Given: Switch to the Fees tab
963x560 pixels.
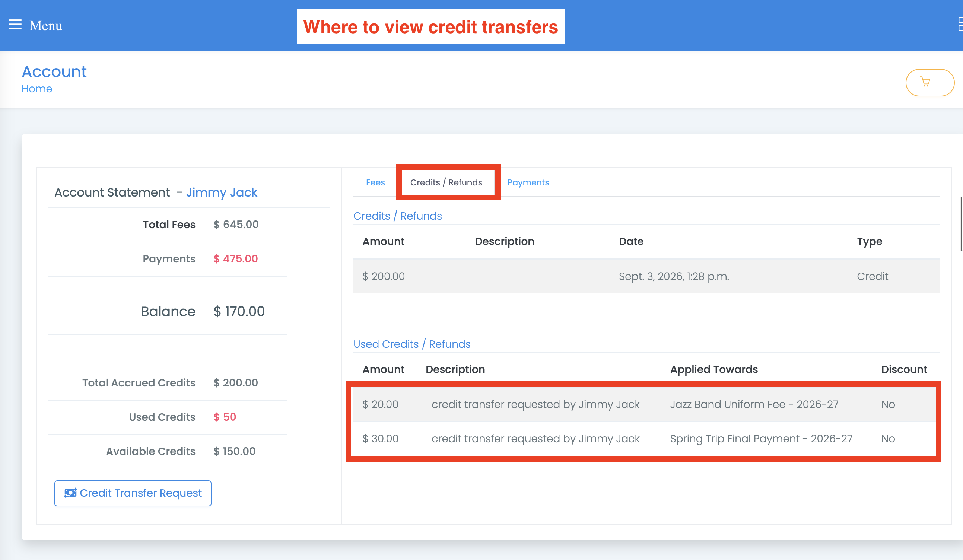Looking at the screenshot, I should tap(375, 182).
